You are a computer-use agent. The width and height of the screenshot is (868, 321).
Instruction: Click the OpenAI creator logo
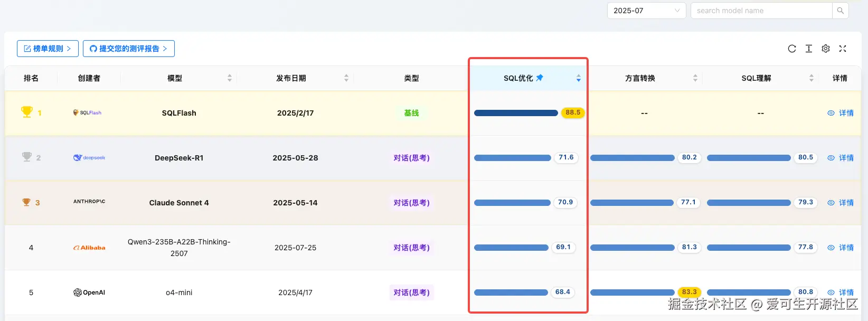click(89, 292)
